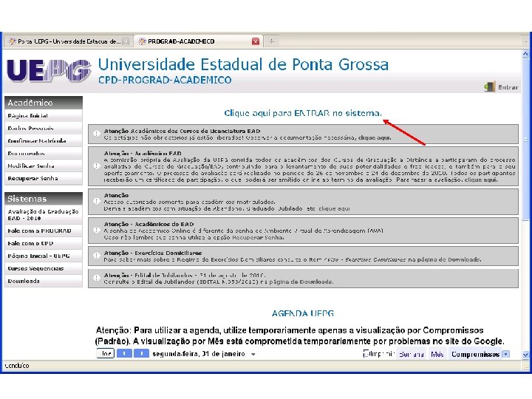This screenshot has width=532, height=399.
Task: Open Avaliação da Graduação EAD - 2010
Action: [44, 215]
